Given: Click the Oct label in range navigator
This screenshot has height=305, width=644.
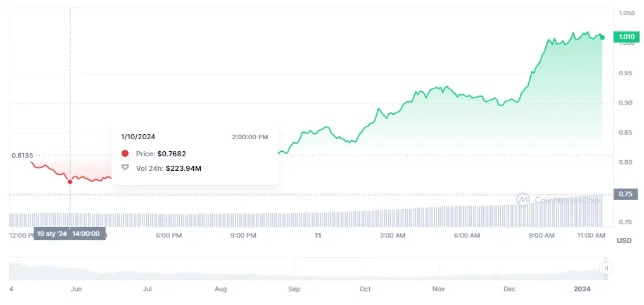Looking at the screenshot, I should click(365, 289).
